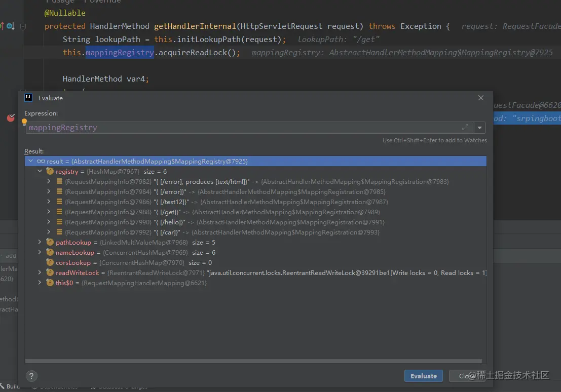Expand the /hello mapping entry

tap(49, 222)
